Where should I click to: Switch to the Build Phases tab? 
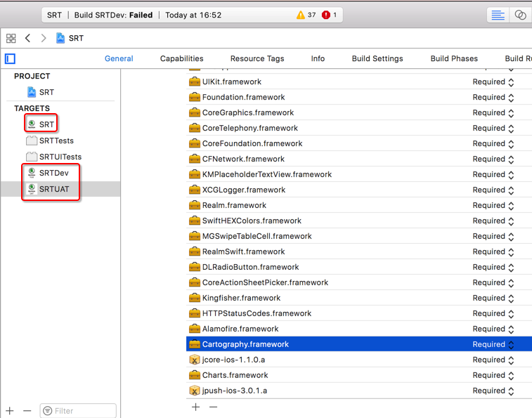[x=454, y=58]
